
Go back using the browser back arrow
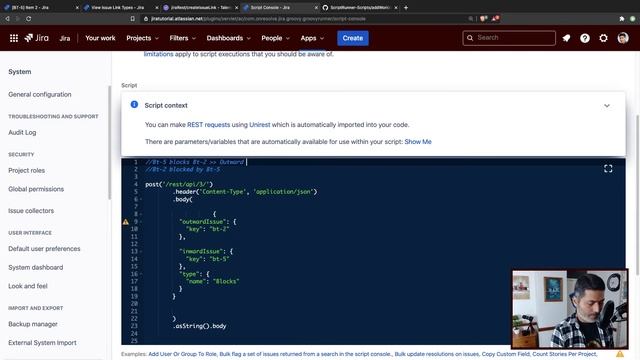(x=7, y=19)
